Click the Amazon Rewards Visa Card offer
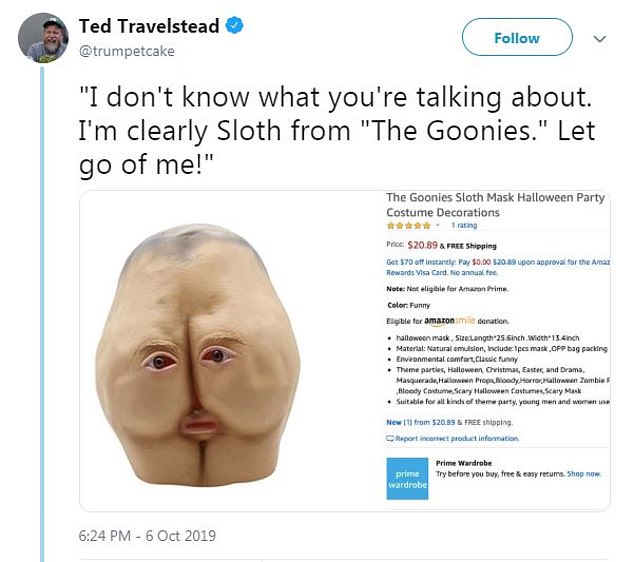This screenshot has width=634, height=562. (x=495, y=266)
